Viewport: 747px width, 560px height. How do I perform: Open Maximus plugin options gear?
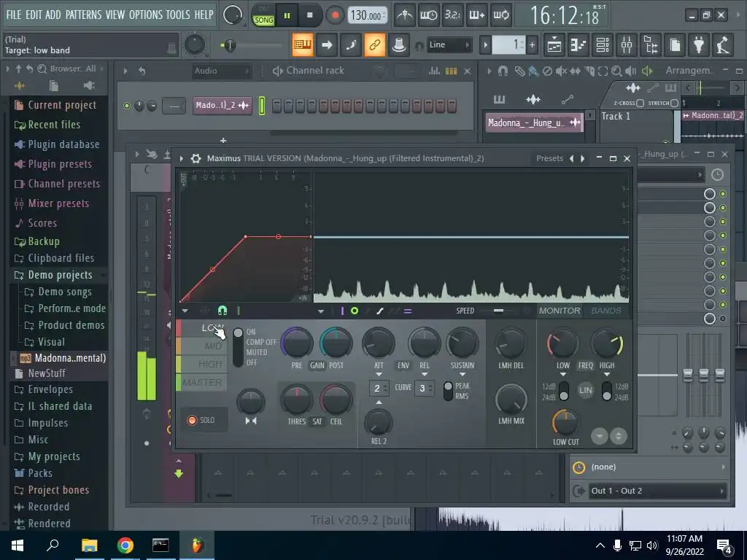tap(196, 158)
